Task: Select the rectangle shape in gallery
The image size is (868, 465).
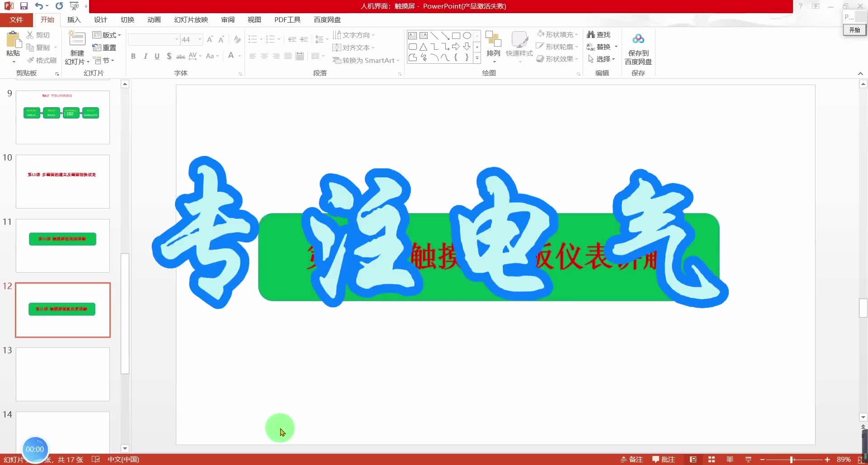Action: 456,35
